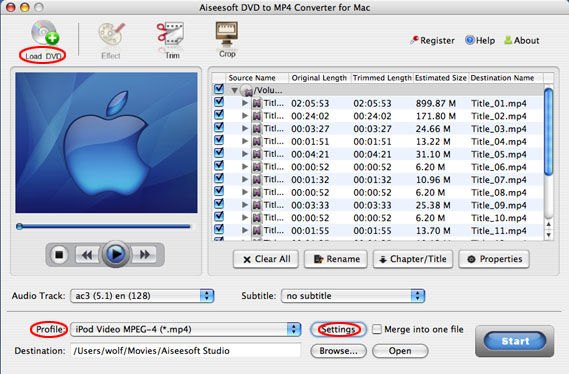This screenshot has height=374, width=569.
Task: Click the film icon of Title_10.mp4 row
Action: [x=257, y=218]
